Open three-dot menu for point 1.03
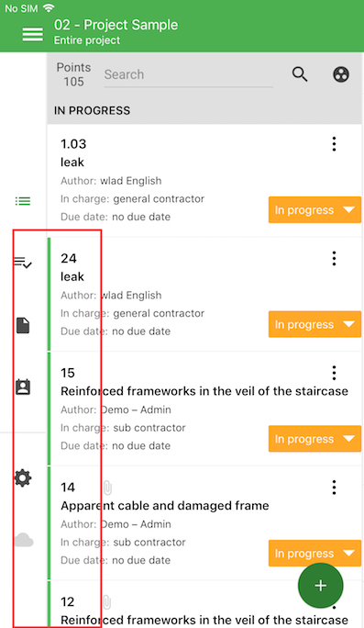This screenshot has height=628, width=364. pos(334,144)
